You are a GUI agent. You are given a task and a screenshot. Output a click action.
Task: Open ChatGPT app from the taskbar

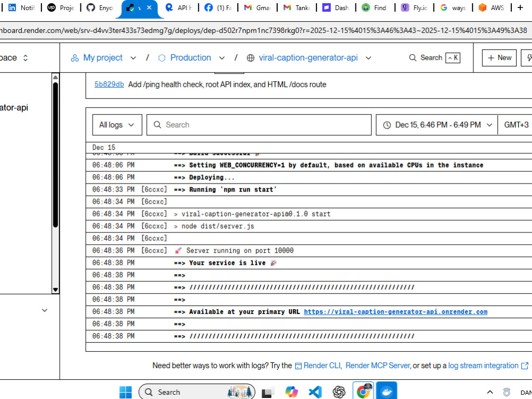pos(339,392)
